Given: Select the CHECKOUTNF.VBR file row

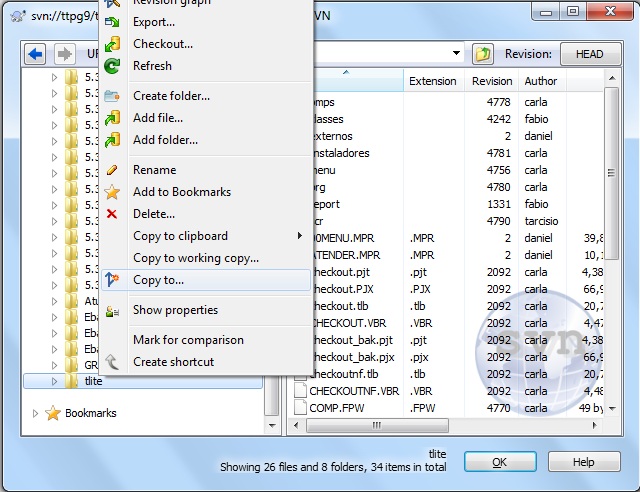Looking at the screenshot, I should tap(448, 391).
